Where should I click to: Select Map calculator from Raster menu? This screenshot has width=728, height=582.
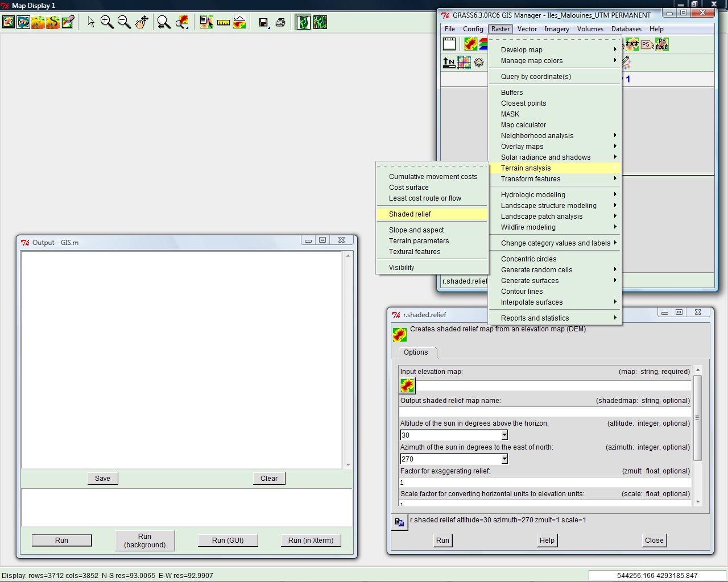(555, 125)
